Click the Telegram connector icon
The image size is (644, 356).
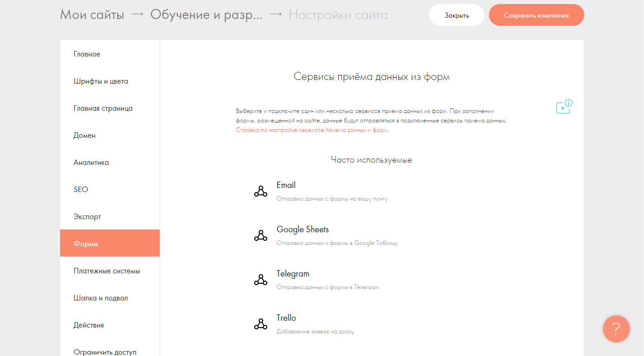[x=260, y=280]
